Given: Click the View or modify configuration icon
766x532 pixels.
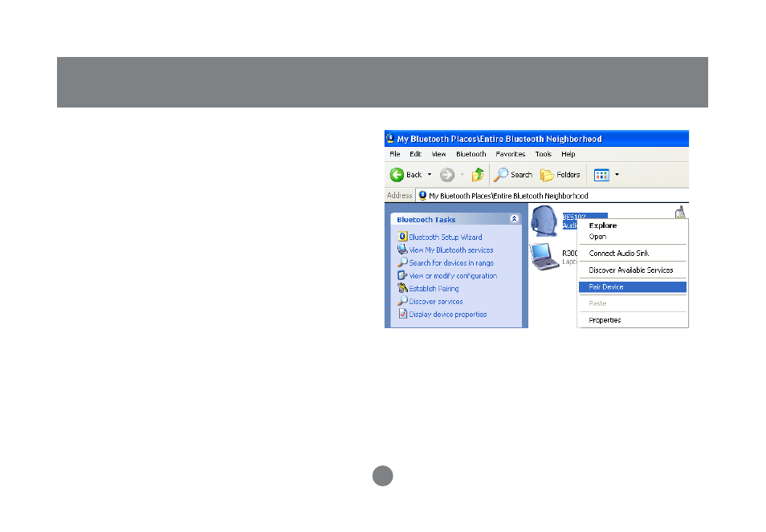Looking at the screenshot, I should pos(402,275).
